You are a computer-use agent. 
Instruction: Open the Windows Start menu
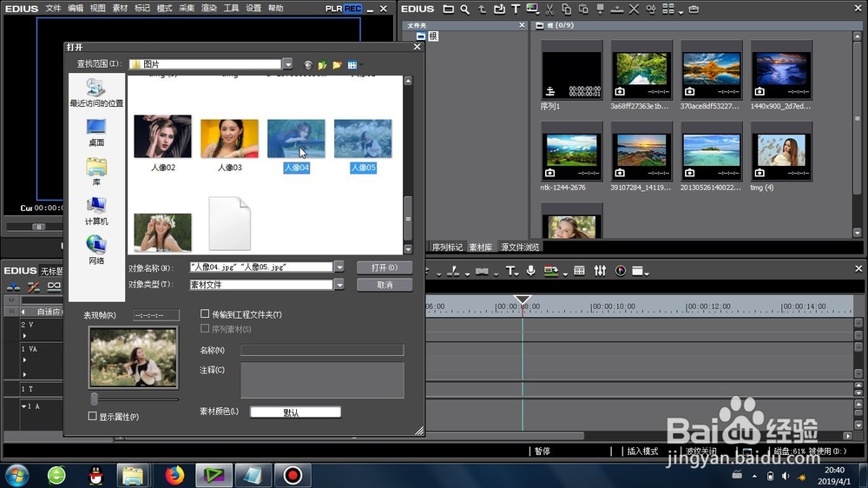tap(16, 475)
